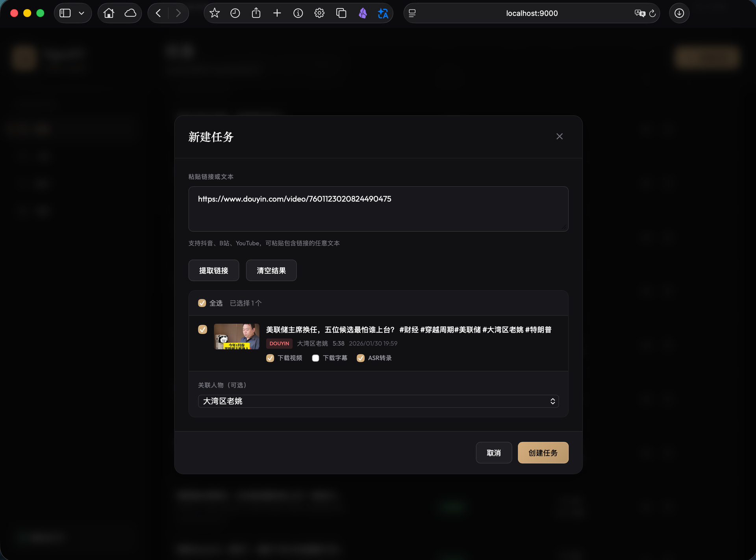The width and height of the screenshot is (756, 560).
Task: Open browsing history clock icon
Action: (x=235, y=13)
